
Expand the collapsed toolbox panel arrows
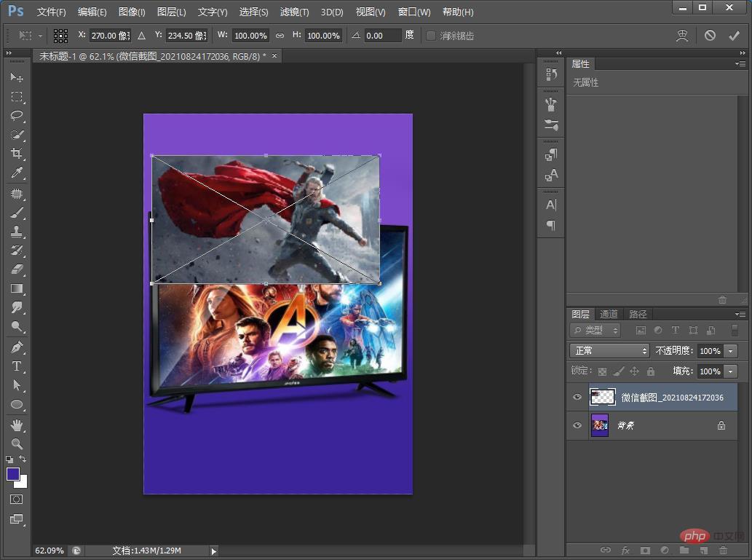[x=8, y=52]
